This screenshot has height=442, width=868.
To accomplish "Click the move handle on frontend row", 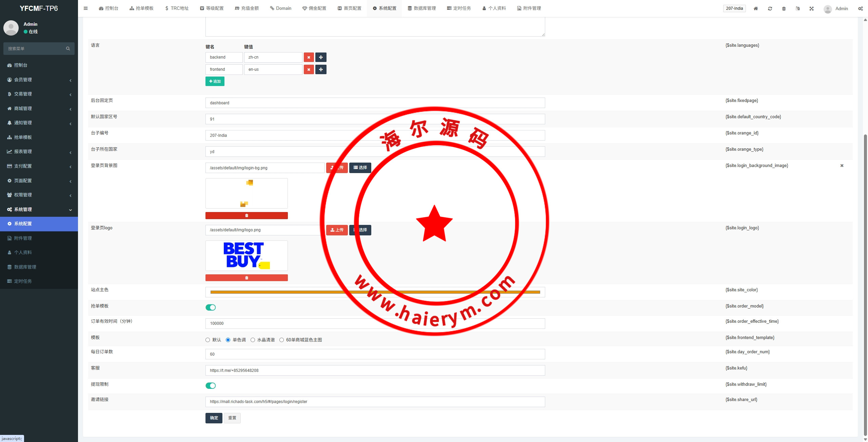I will pos(321,69).
